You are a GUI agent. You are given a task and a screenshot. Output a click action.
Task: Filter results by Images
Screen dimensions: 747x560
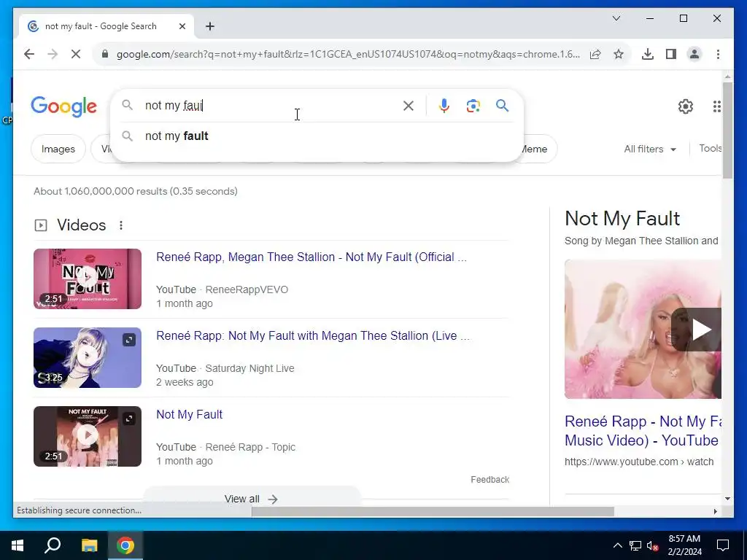(x=58, y=149)
